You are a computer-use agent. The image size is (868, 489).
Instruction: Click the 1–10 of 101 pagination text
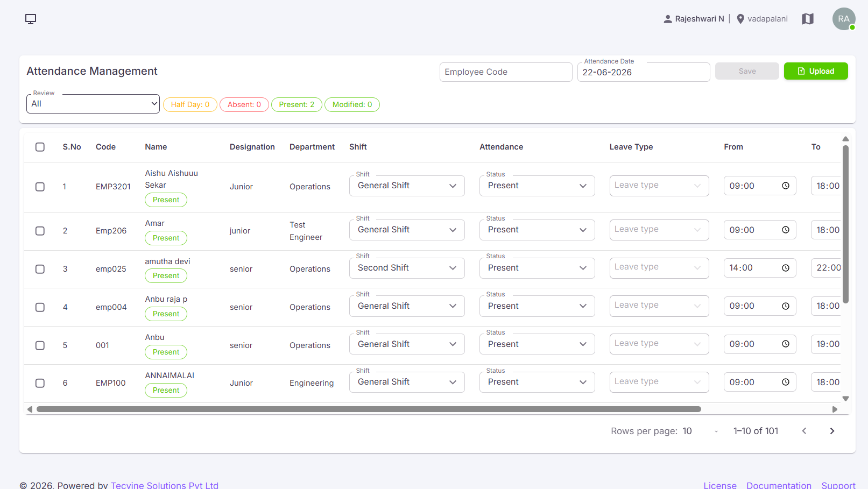tap(756, 431)
